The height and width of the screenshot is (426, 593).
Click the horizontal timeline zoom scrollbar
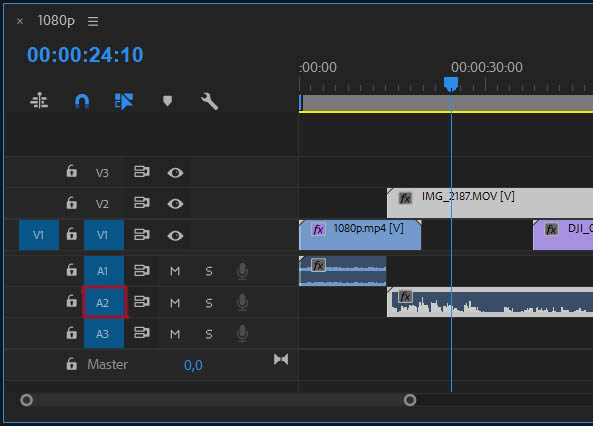click(218, 400)
